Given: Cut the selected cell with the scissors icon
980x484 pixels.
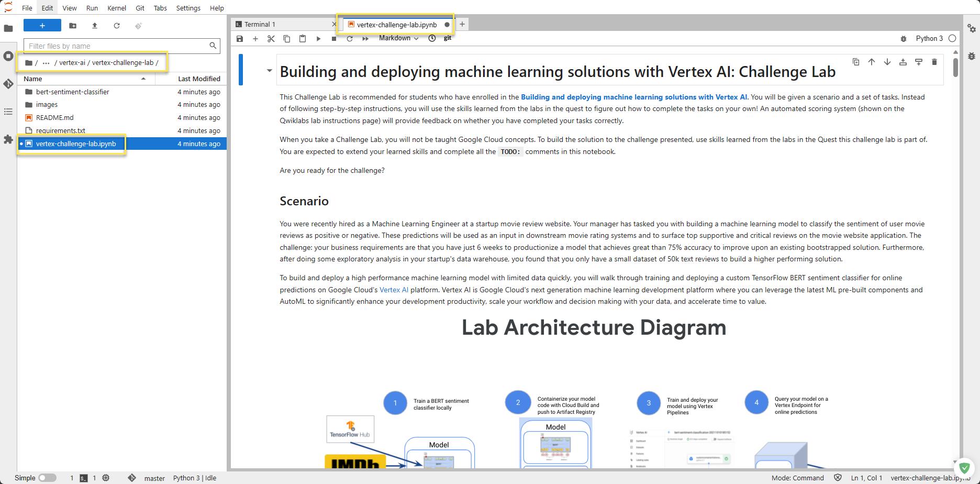Looking at the screenshot, I should click(271, 39).
